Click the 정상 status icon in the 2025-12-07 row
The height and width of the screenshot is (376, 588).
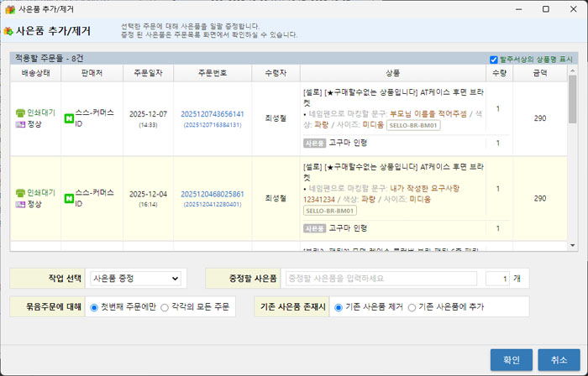pyautogui.click(x=20, y=124)
